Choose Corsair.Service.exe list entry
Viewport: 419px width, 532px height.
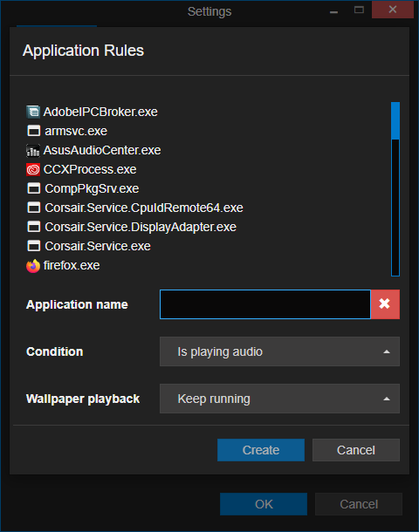[x=98, y=246]
